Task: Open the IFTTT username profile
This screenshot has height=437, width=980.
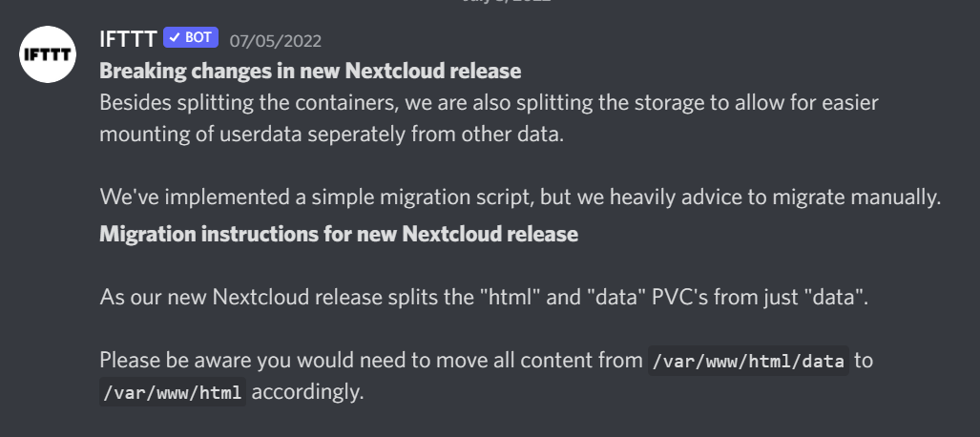Action: pyautogui.click(x=127, y=39)
